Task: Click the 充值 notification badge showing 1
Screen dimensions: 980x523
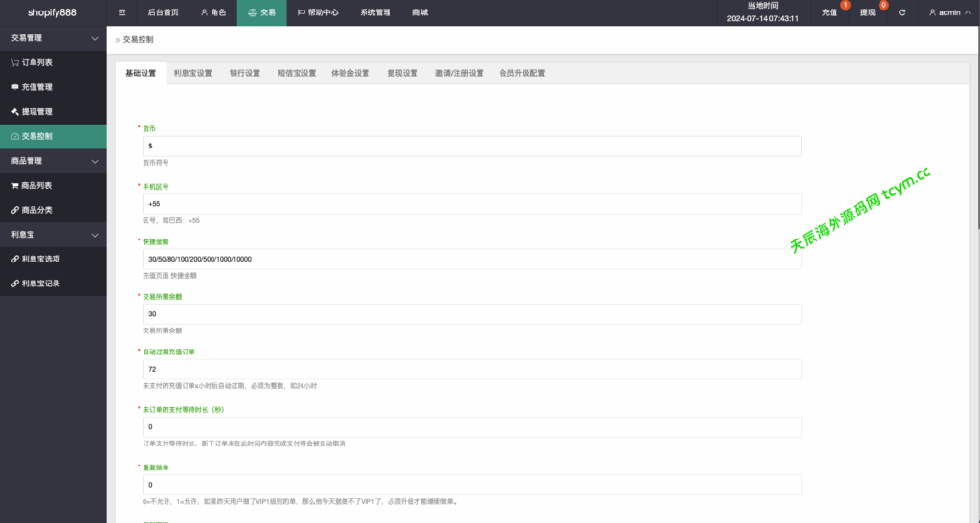Action: click(846, 5)
